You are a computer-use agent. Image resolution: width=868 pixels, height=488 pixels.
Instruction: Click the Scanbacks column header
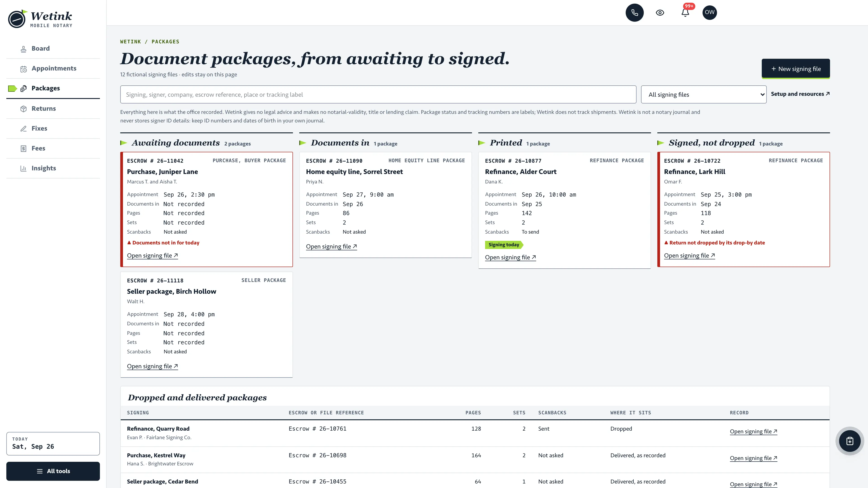pos(552,413)
